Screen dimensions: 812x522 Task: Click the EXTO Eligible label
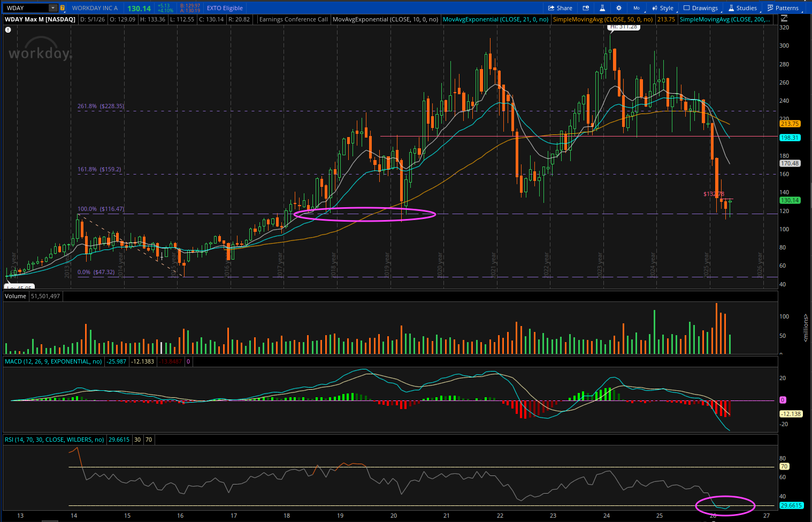click(225, 8)
